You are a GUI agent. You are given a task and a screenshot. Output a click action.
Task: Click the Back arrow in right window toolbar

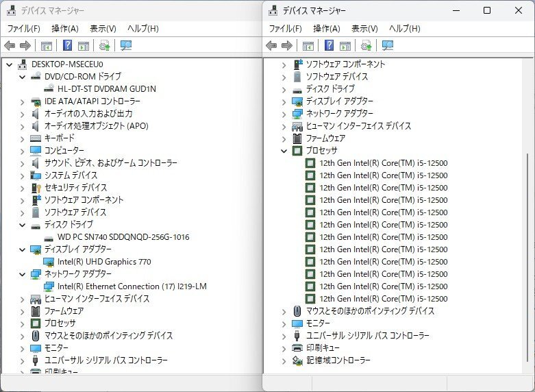click(x=271, y=45)
